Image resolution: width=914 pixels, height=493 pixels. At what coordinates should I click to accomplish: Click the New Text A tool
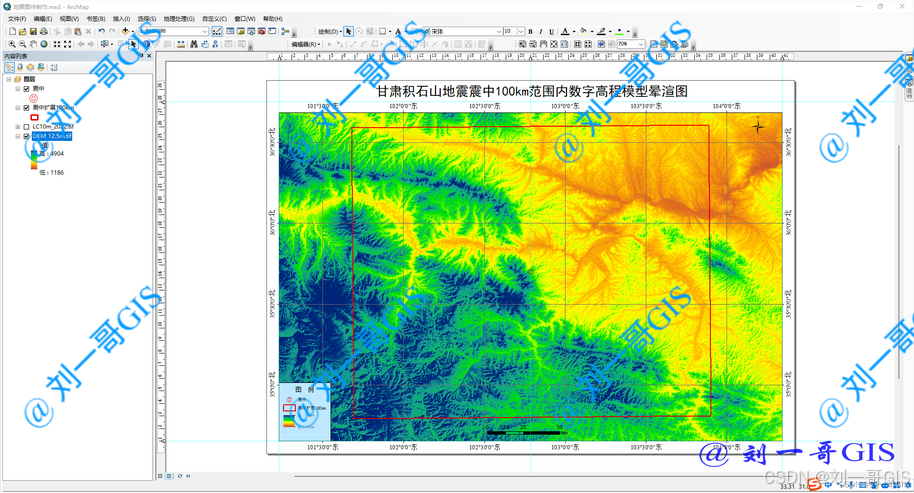[x=398, y=31]
